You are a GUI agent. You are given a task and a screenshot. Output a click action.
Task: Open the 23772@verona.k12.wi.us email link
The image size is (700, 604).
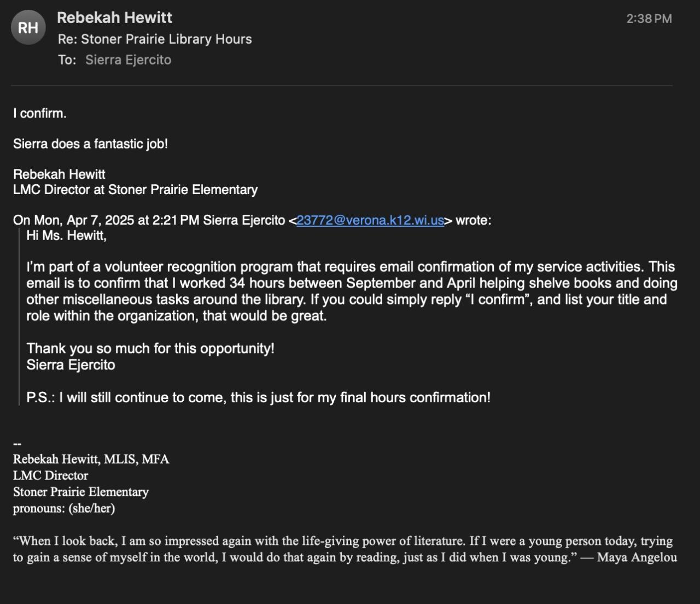370,220
